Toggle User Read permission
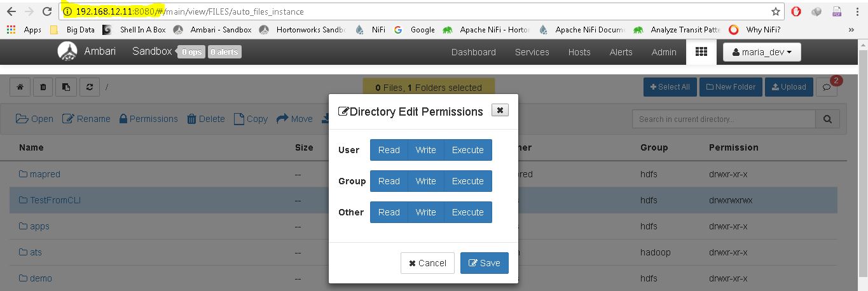 (389, 150)
